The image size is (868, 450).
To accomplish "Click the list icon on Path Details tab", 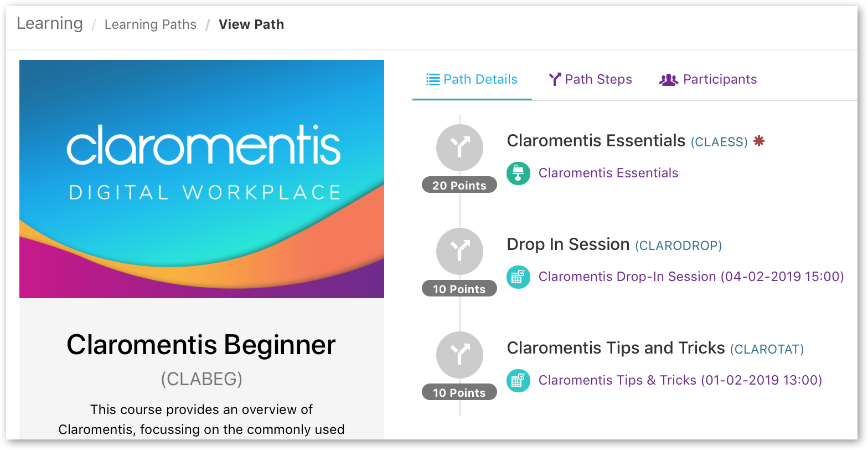I will 432,79.
